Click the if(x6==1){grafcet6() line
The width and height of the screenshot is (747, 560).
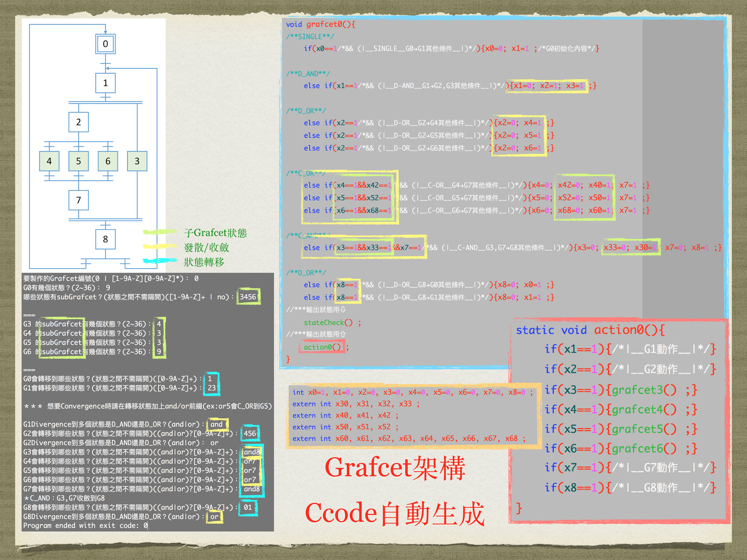621,448
